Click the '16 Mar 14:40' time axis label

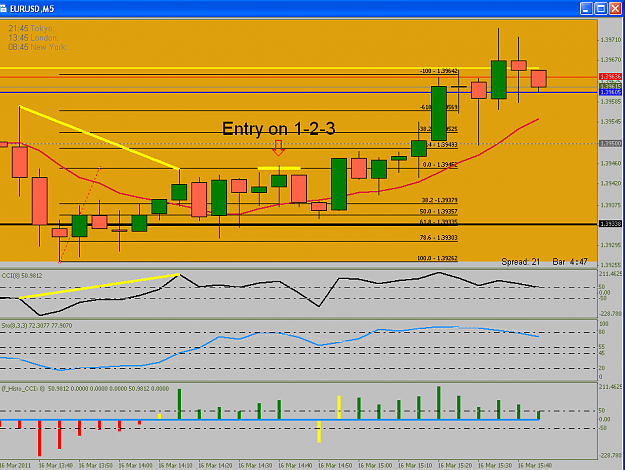(295, 465)
